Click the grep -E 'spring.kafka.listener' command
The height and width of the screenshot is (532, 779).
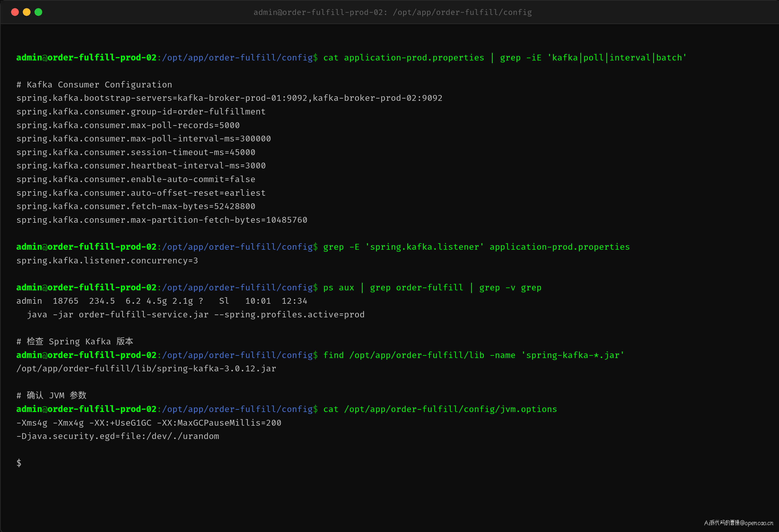click(x=476, y=247)
